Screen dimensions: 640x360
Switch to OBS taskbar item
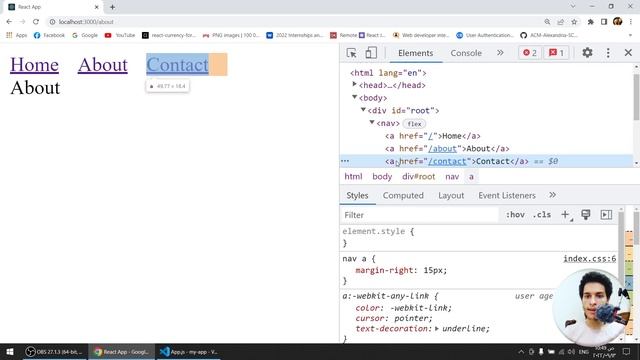click(x=54, y=351)
